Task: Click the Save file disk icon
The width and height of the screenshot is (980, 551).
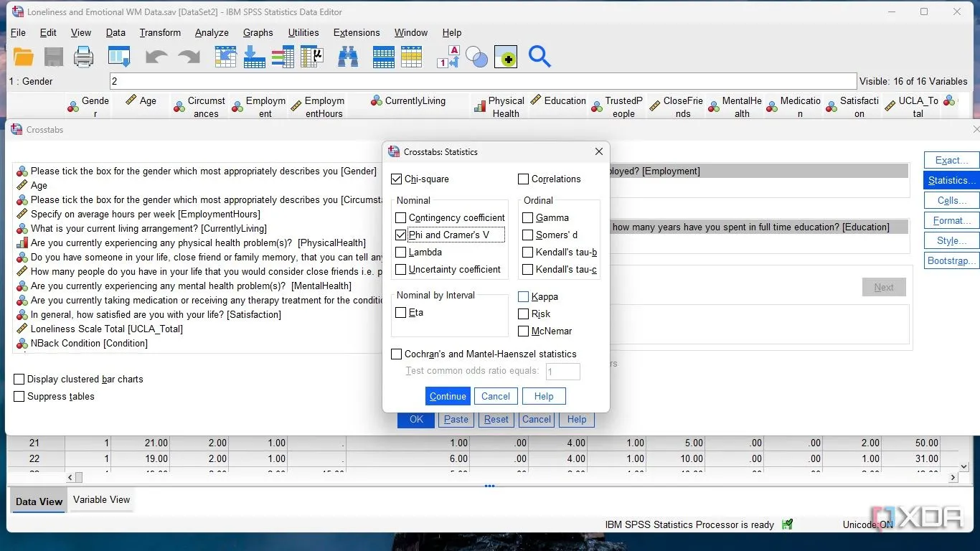Action: pyautogui.click(x=54, y=57)
